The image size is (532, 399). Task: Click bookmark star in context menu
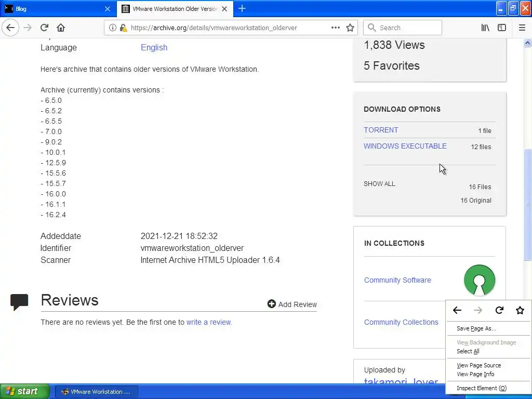click(x=520, y=310)
